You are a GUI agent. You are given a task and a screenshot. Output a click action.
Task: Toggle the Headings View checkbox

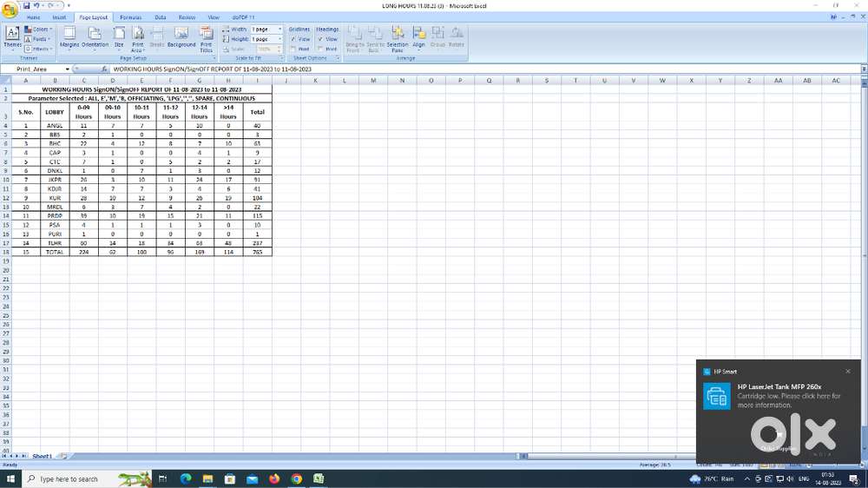[321, 39]
